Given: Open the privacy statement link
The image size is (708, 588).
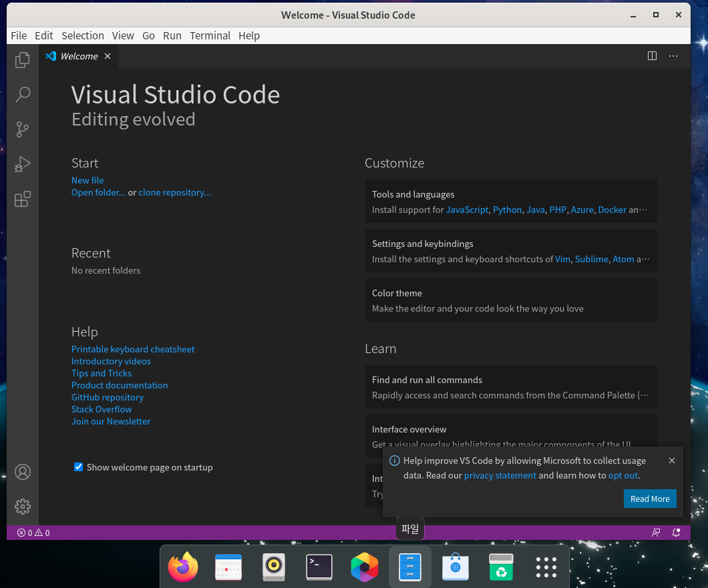Looking at the screenshot, I should point(500,476).
